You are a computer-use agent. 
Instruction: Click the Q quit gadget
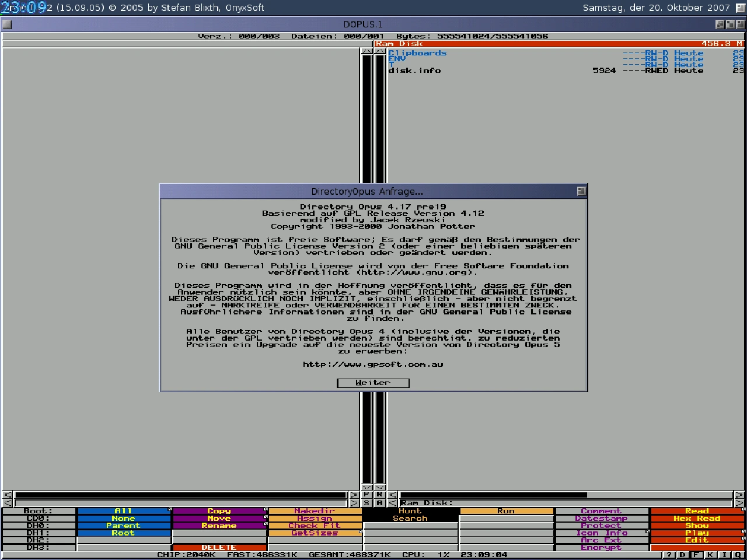point(738,555)
